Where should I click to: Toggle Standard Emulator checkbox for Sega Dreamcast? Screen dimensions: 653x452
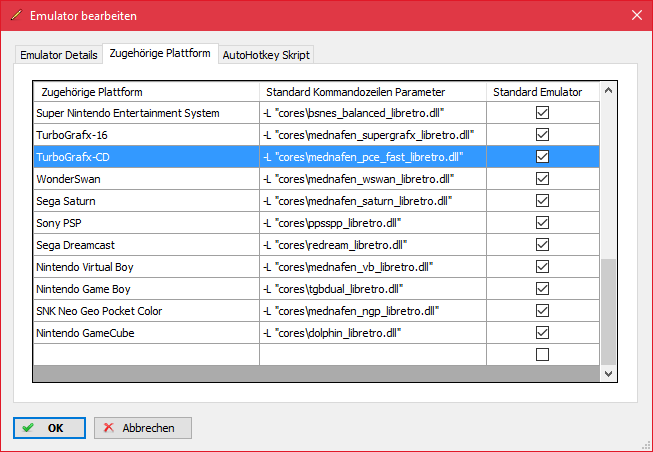(542, 245)
